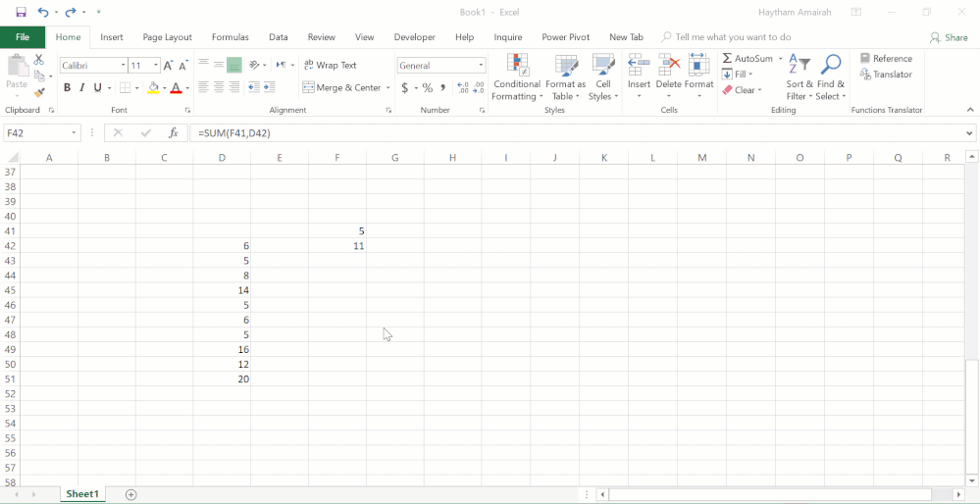Click Clear eraser button

coord(742,90)
